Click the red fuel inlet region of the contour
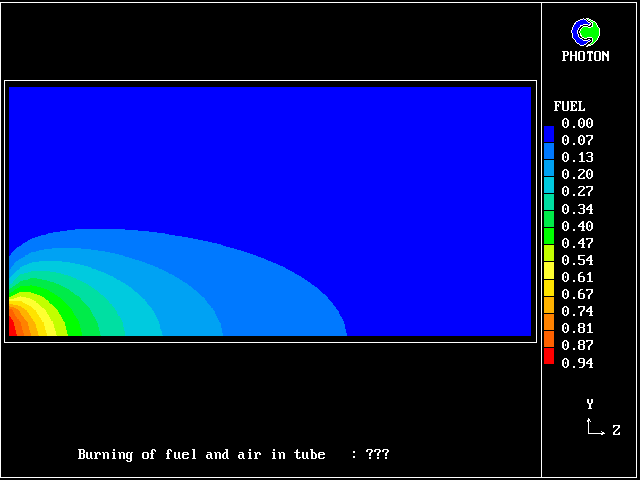 click(x=14, y=322)
